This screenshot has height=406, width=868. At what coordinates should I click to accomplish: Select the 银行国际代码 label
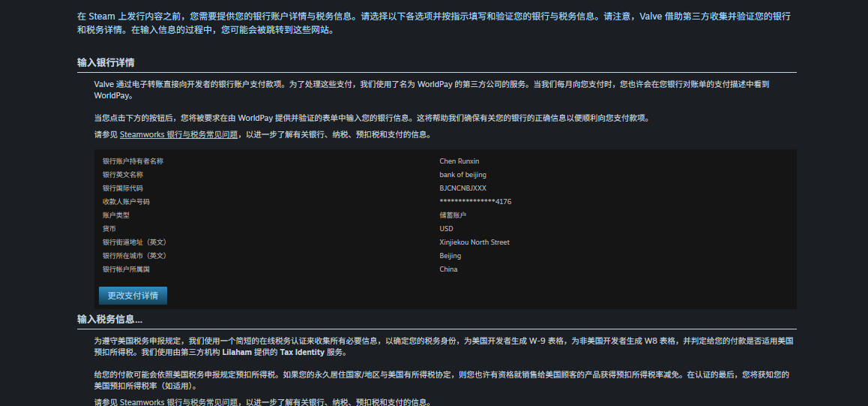tap(123, 188)
